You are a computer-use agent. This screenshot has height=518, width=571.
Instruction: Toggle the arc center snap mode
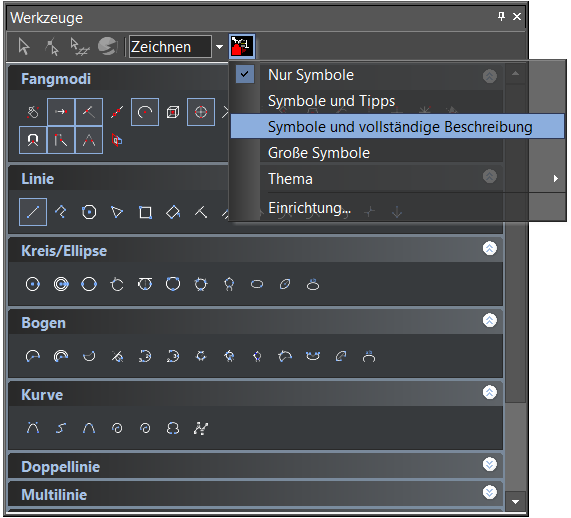(145, 112)
